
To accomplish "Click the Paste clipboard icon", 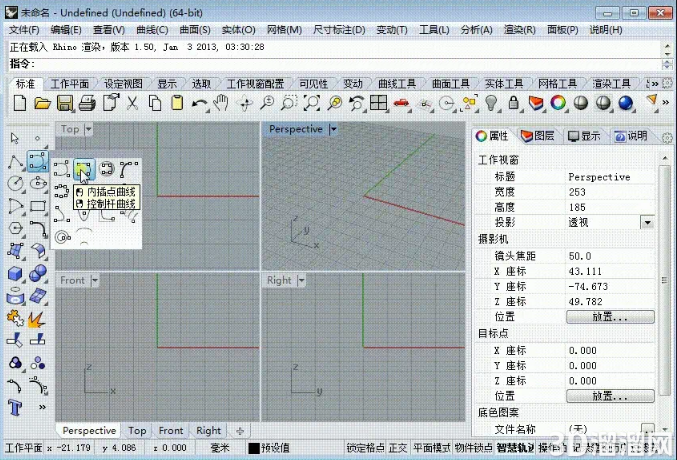I will (177, 104).
